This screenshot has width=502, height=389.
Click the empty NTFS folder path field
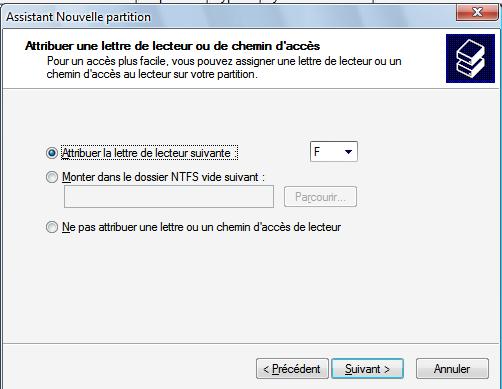coord(169,197)
